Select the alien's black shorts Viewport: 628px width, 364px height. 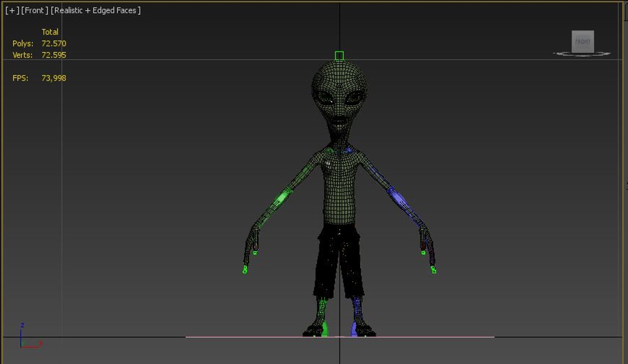point(339,261)
